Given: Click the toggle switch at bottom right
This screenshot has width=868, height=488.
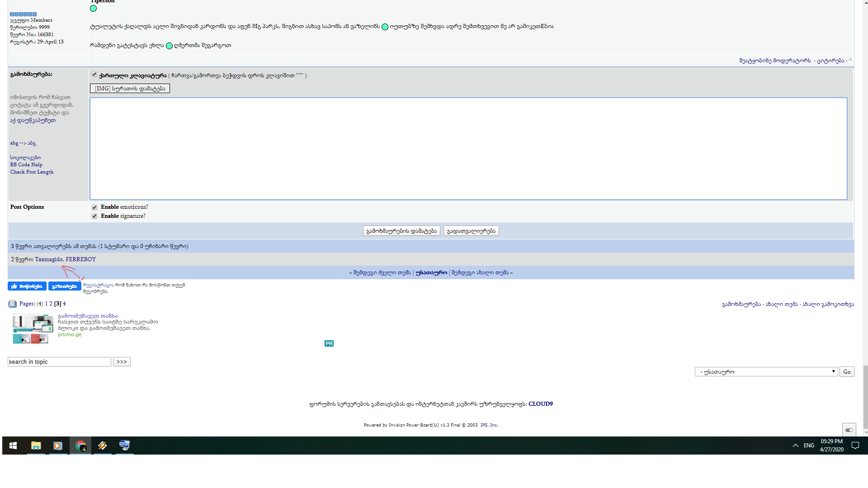Looking at the screenshot, I should pyautogui.click(x=849, y=430).
